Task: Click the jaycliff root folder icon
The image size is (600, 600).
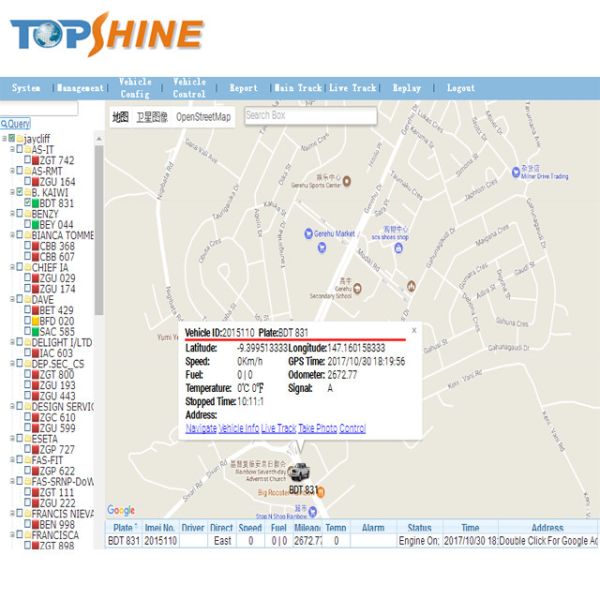Action: pos(20,139)
